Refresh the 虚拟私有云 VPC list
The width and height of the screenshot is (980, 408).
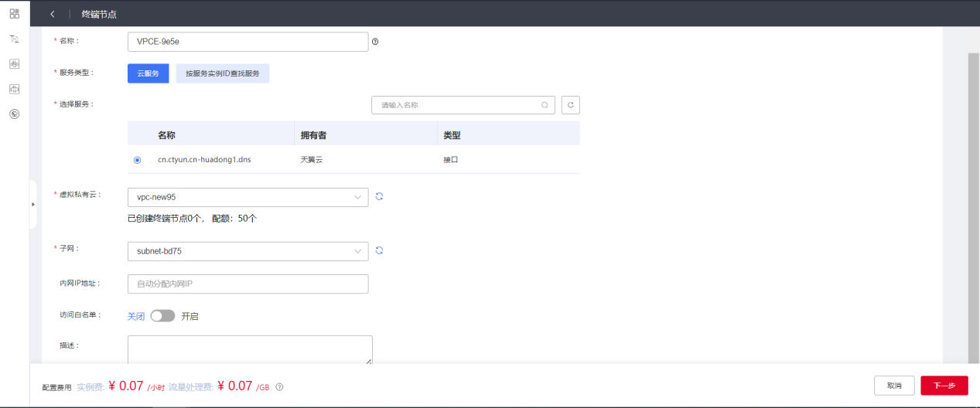(379, 197)
